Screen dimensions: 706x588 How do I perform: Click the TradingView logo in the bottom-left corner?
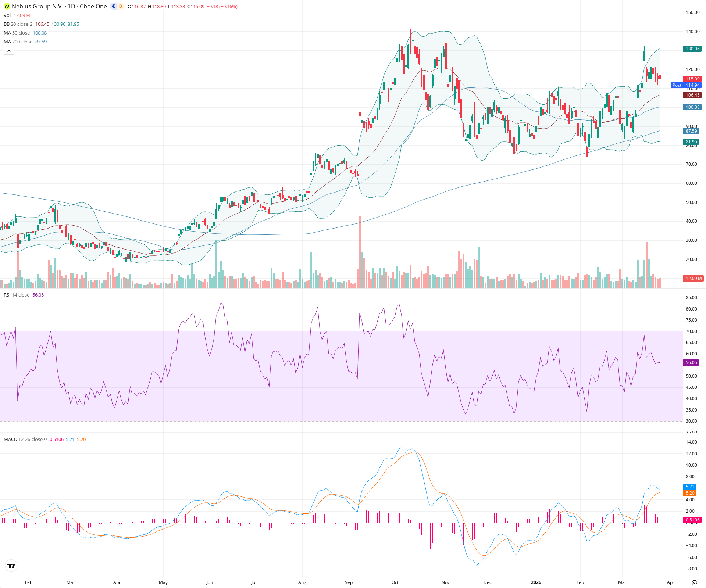[11, 565]
